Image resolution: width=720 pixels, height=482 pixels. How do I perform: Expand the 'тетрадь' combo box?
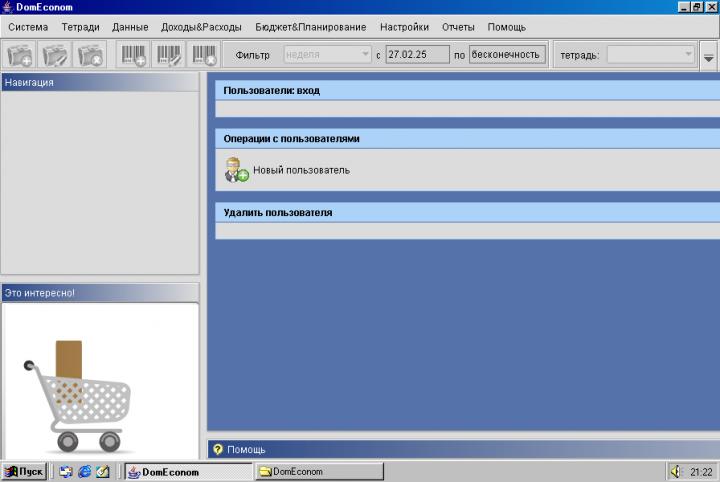pyautogui.click(x=651, y=55)
